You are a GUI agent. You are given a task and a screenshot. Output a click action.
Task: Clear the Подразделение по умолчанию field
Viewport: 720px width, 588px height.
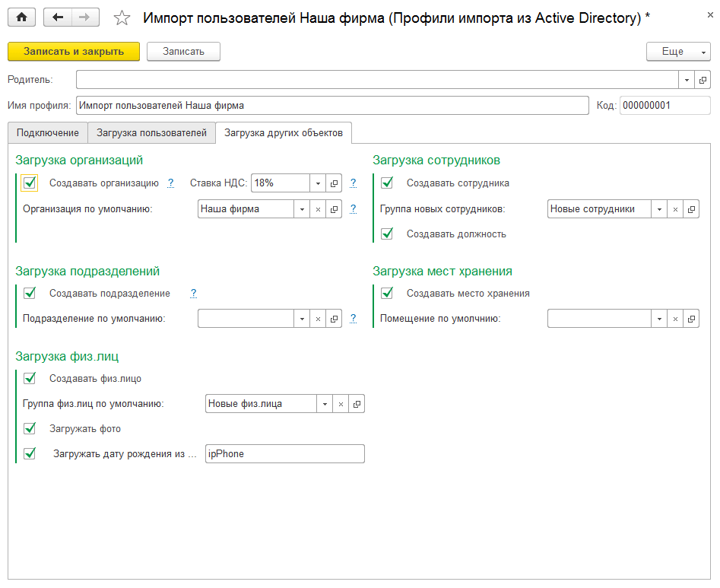tap(318, 318)
